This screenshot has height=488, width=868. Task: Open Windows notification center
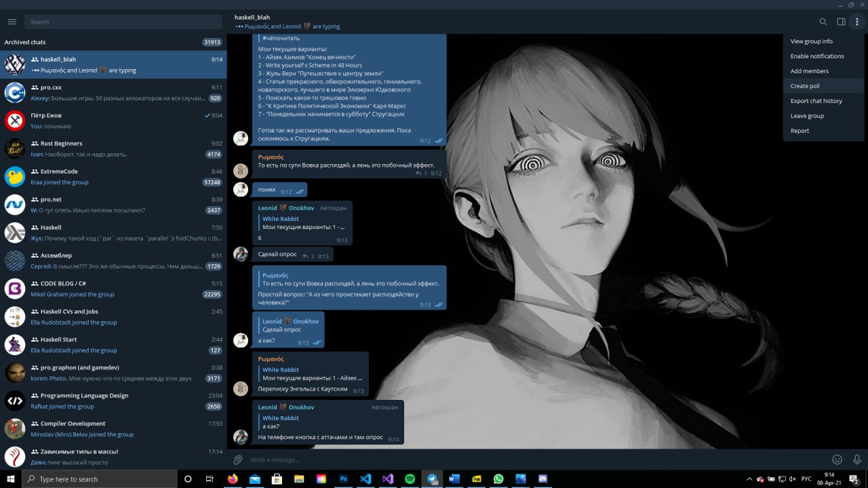click(x=856, y=479)
